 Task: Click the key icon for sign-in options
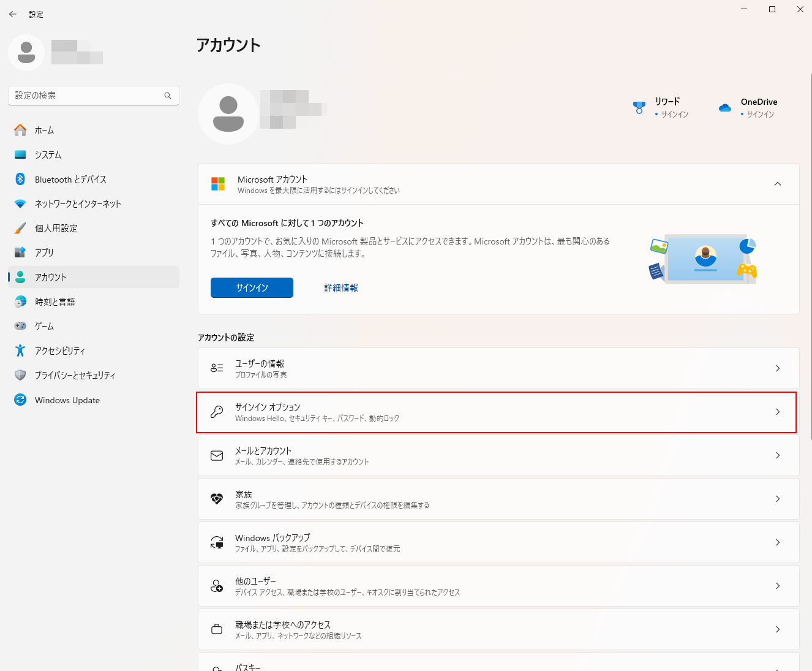pos(217,412)
